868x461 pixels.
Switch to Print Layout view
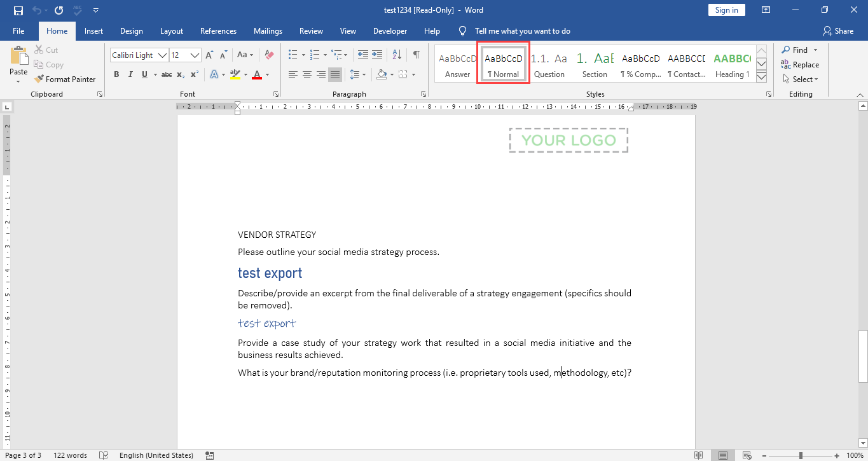coord(722,455)
